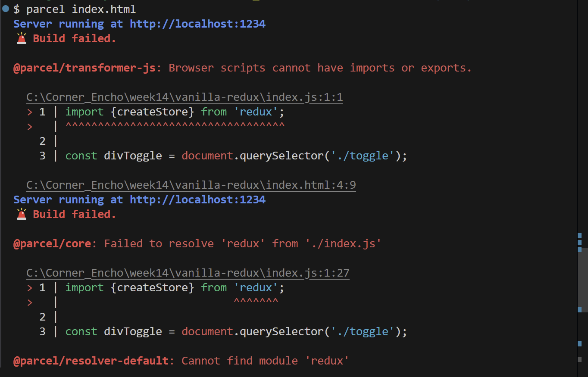This screenshot has height=377, width=588.
Task: Click 'Build failed.' text above @parcel/core line
Action: tap(75, 214)
